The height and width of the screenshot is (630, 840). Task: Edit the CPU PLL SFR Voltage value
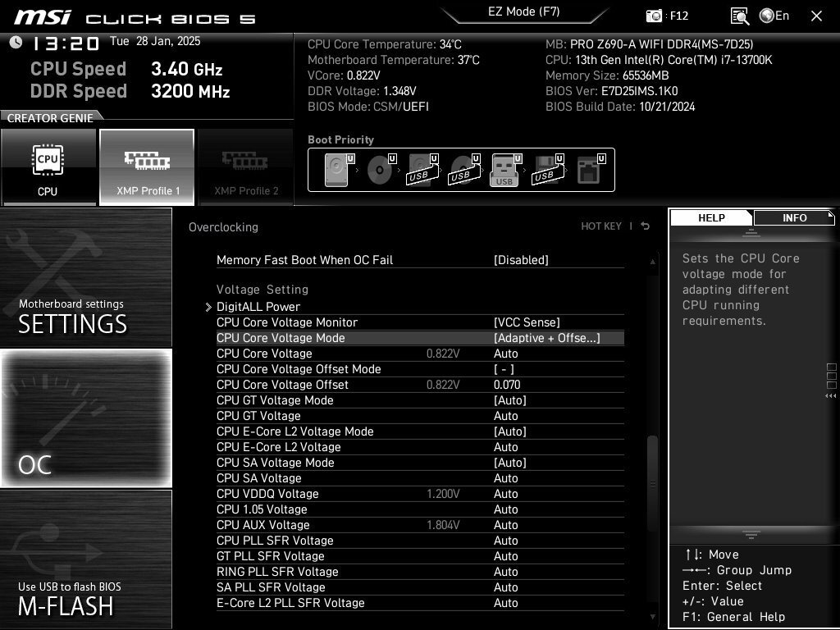click(505, 540)
